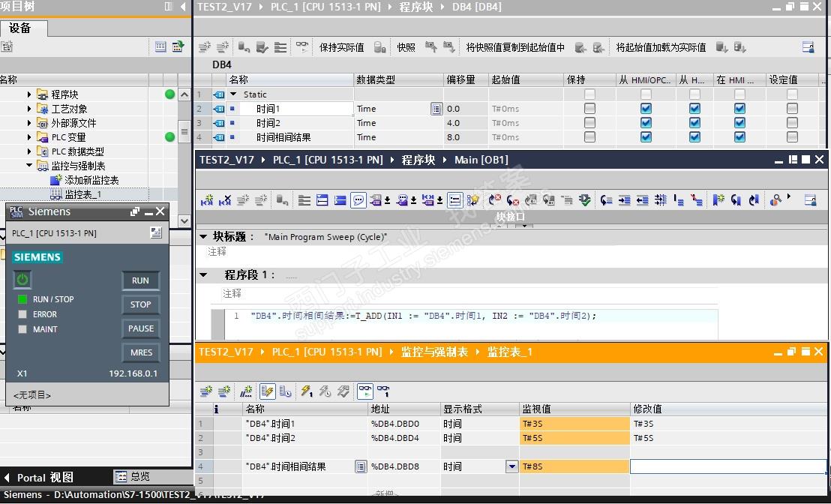Toggle 从 H... checkbox for 时间相间结果
Viewport: 831px width, 504px height.
(694, 136)
